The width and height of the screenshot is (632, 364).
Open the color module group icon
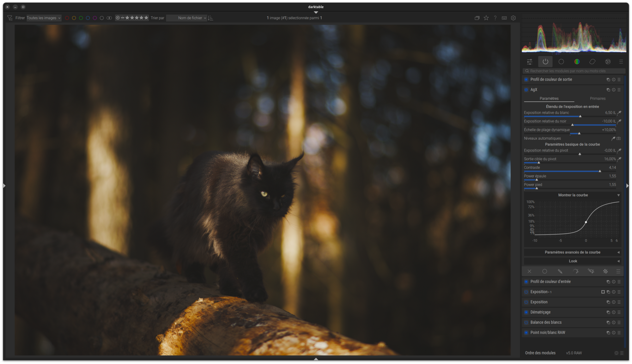pos(577,62)
